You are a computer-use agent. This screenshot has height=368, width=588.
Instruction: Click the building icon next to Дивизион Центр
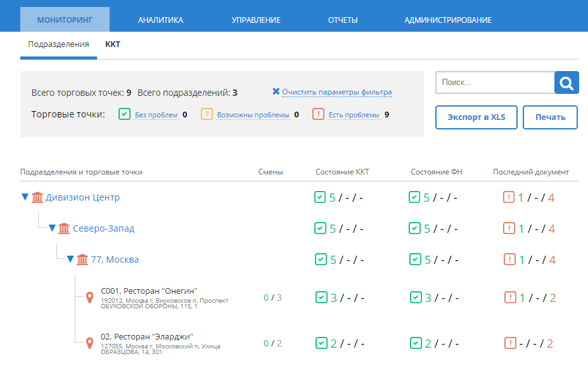[37, 197]
